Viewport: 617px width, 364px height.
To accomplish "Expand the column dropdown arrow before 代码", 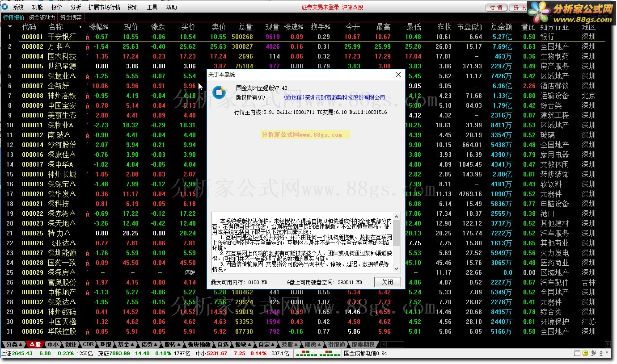I will 10,27.
